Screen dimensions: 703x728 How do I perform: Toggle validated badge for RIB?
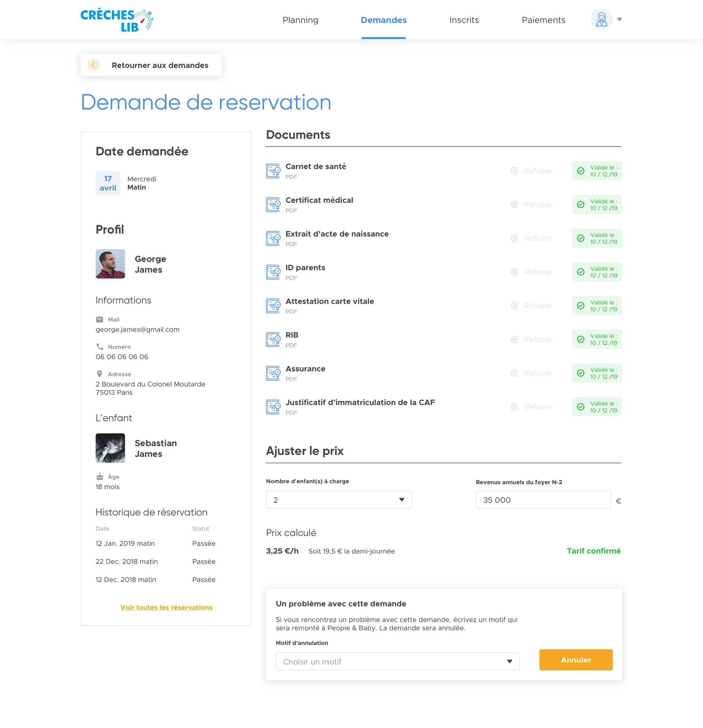pos(597,340)
